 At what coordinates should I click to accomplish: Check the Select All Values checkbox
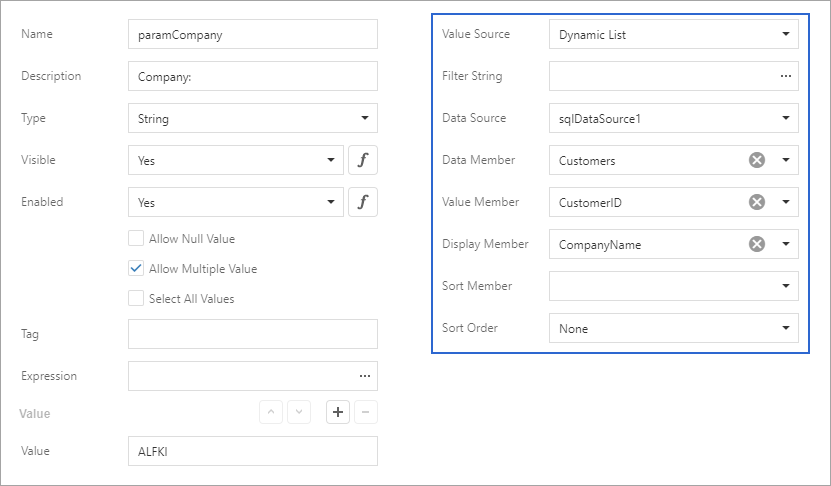click(136, 298)
